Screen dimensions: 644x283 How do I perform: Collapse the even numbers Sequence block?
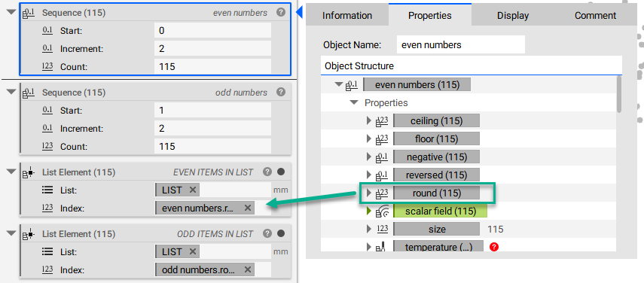(x=11, y=13)
